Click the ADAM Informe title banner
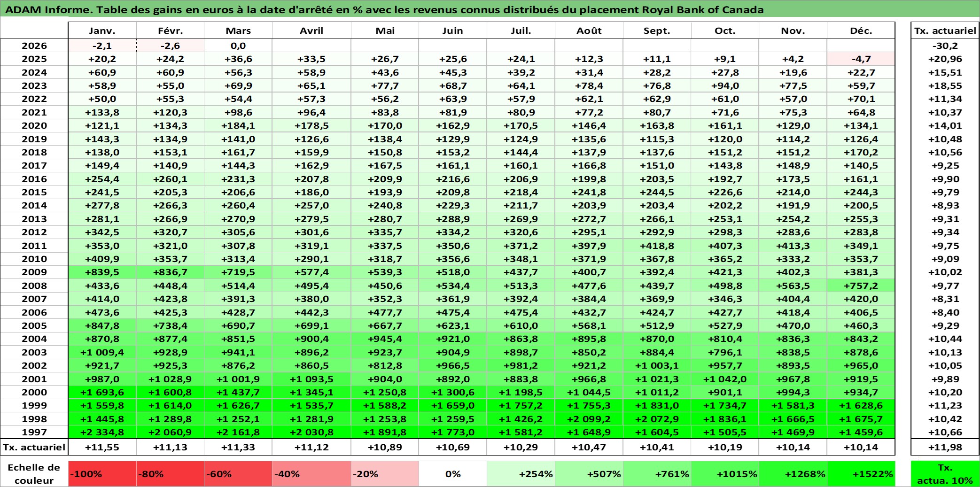Viewport: 980px width, 487px height. pos(490,9)
